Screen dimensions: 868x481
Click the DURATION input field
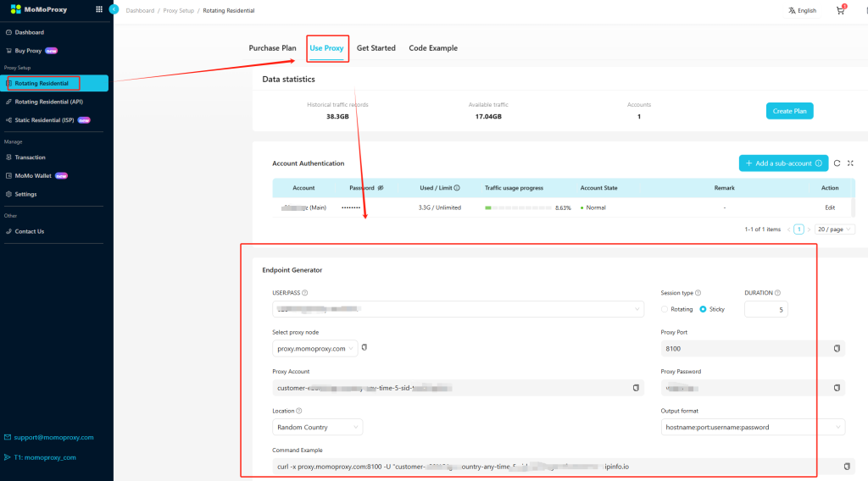pos(765,310)
